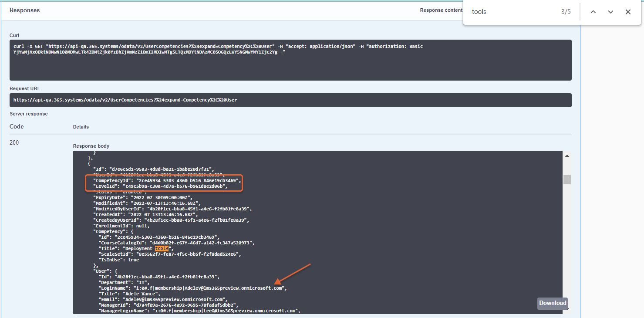Click the highlighted "tools" match in Title
The width and height of the screenshot is (644, 318).
tap(162, 248)
